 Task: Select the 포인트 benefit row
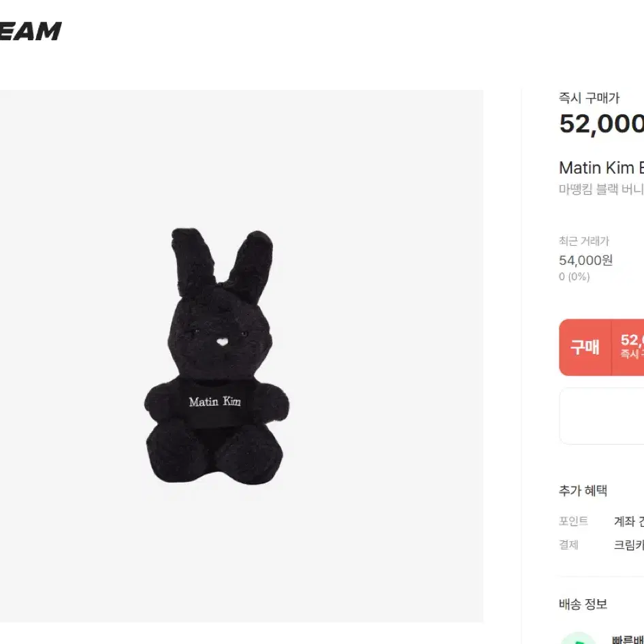point(601,521)
